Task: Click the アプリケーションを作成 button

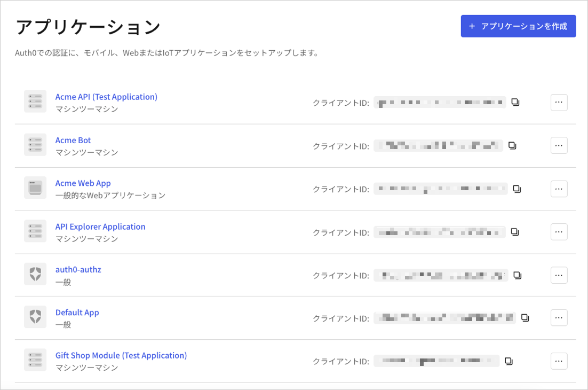Action: tap(518, 26)
